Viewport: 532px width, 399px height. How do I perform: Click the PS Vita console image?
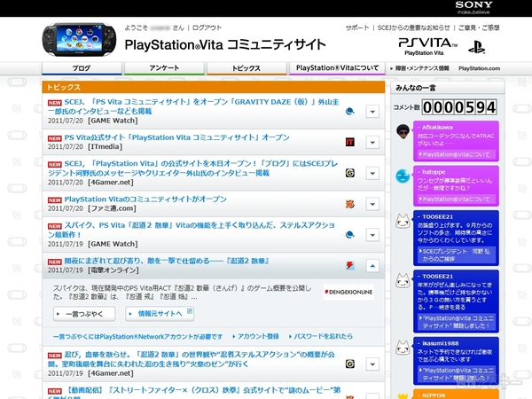[x=79, y=39]
